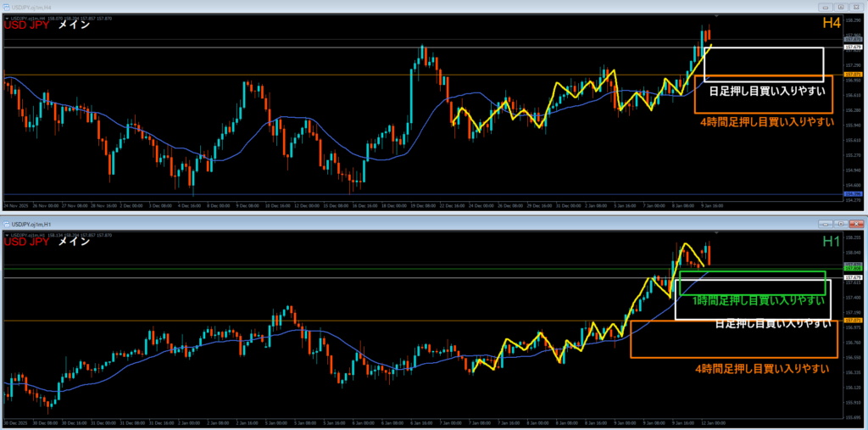The image size is (868, 430).
Task: Minimize the H1 chart window
Action: [x=824, y=224]
